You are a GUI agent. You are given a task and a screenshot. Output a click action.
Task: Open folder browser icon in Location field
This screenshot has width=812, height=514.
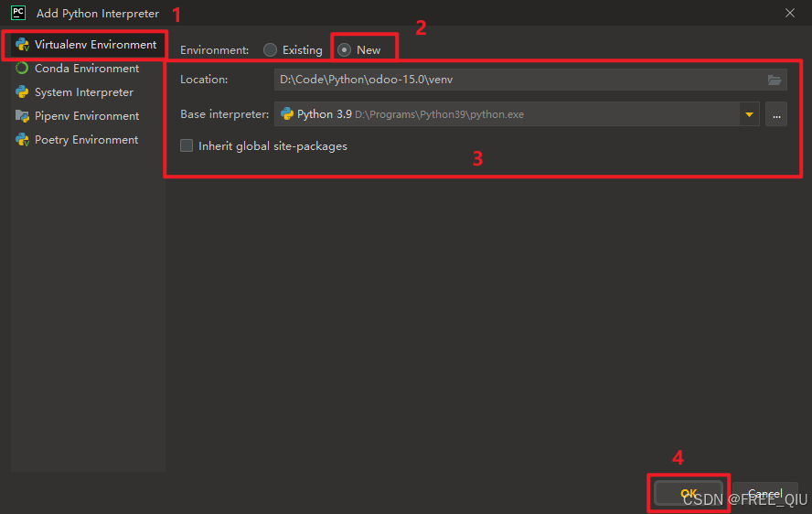(x=774, y=80)
